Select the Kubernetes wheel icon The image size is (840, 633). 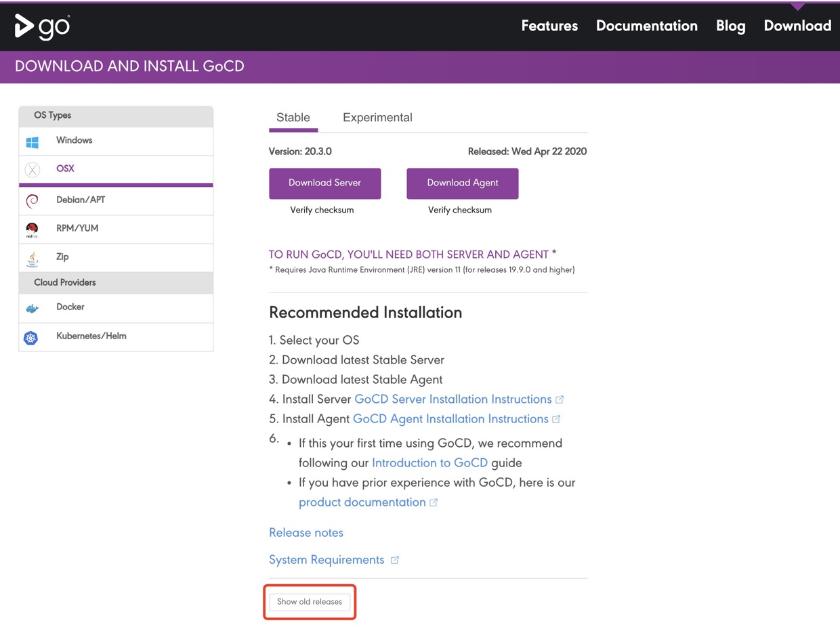coord(30,337)
